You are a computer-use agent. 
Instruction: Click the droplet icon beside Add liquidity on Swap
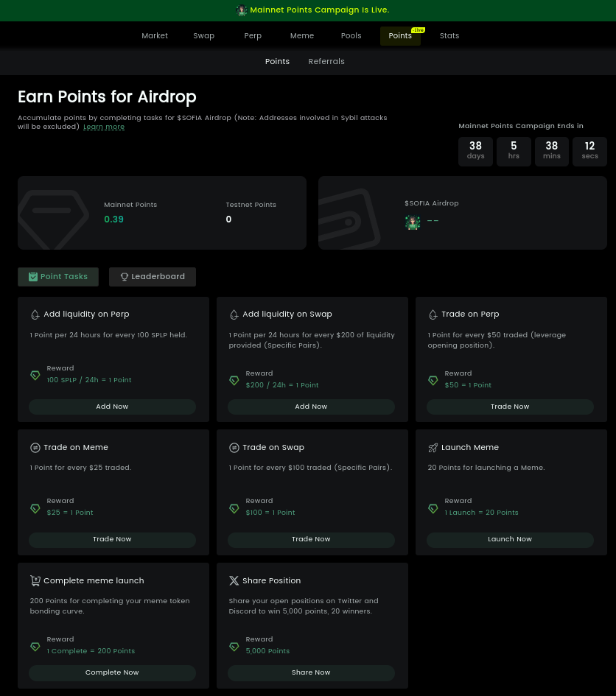[x=234, y=314]
